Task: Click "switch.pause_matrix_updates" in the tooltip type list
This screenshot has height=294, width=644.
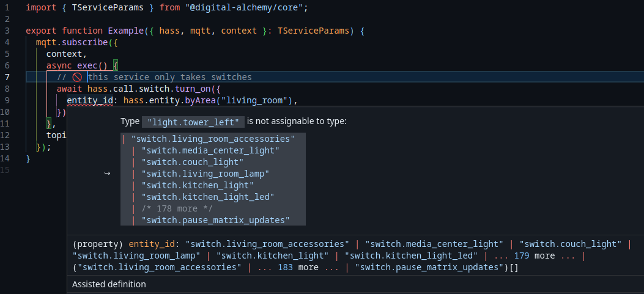Action: (x=215, y=220)
